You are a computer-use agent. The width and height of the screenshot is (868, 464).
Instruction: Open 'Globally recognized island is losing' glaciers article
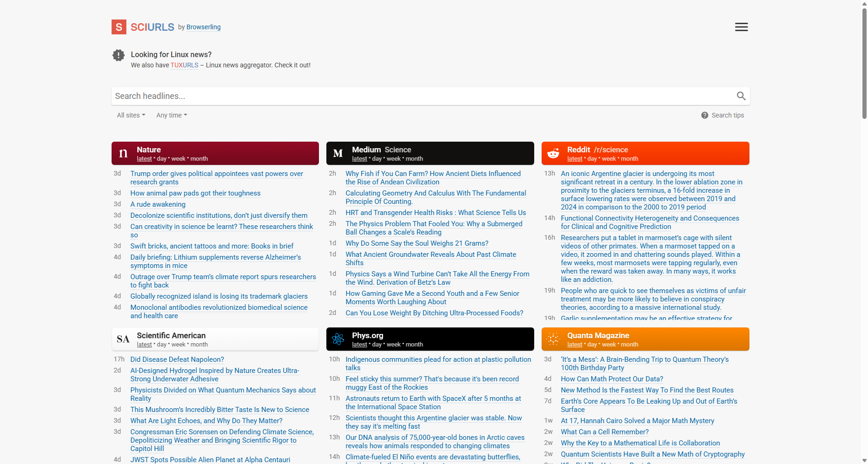(x=219, y=296)
